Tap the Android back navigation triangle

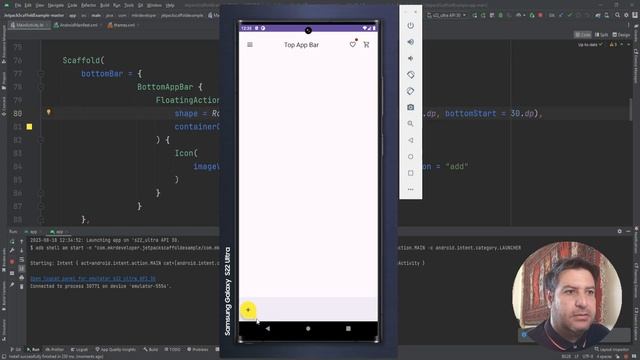268,328
